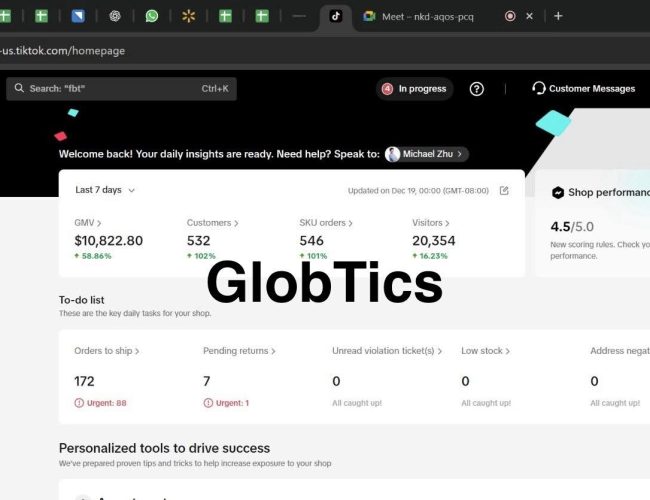Open Pending returns
Screen dimensions: 650x500
239,351
